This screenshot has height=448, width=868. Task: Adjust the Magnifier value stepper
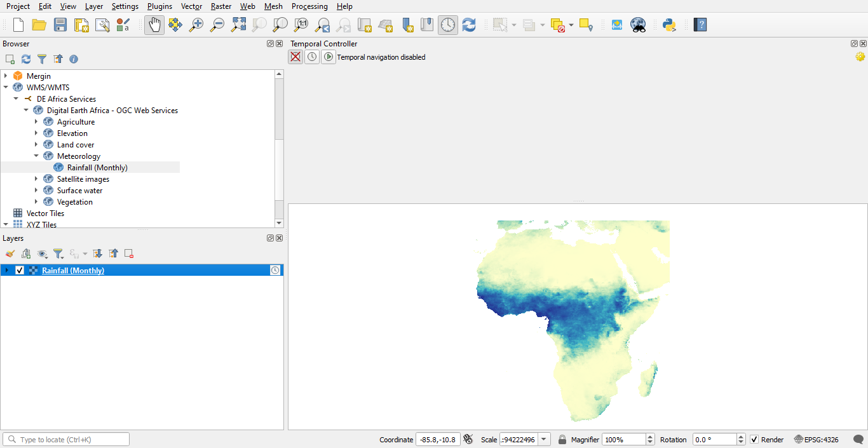649,439
